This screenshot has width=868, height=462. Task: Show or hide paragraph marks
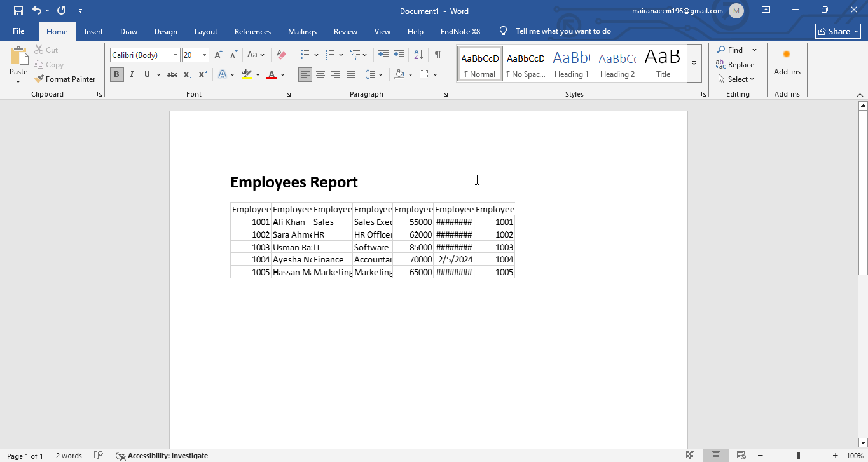[x=438, y=55]
